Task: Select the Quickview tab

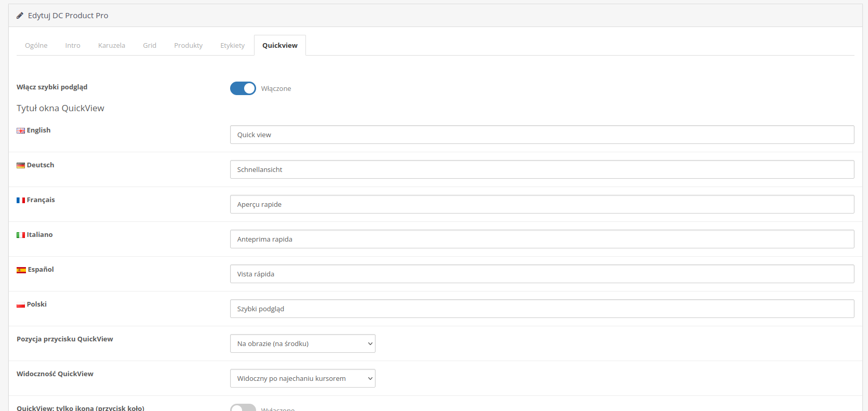Action: tap(280, 46)
